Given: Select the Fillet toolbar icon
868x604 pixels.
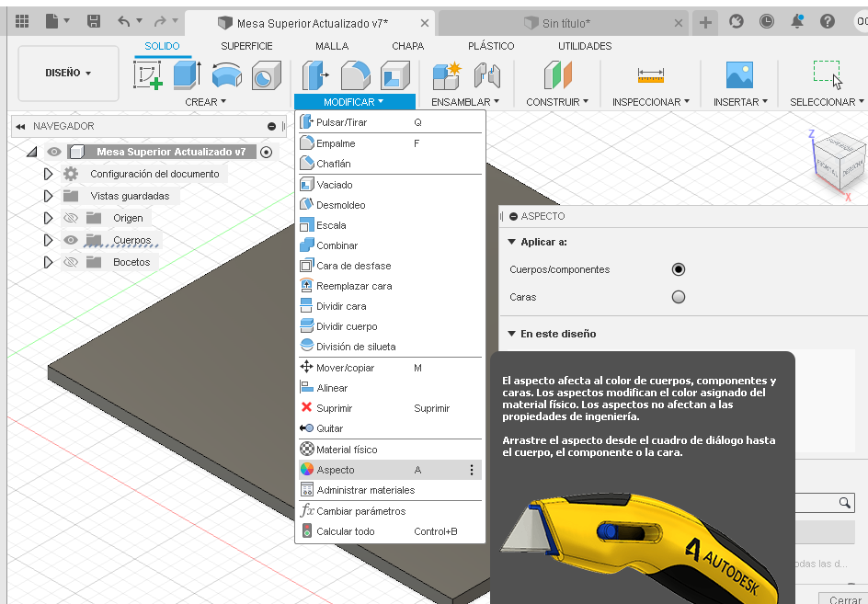Looking at the screenshot, I should [356, 74].
